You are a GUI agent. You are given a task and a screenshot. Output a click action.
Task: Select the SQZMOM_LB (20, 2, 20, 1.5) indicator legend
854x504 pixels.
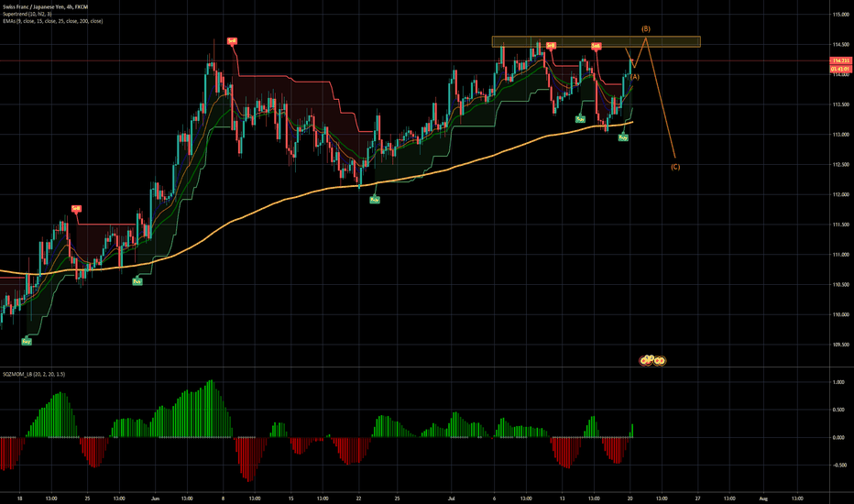34,374
